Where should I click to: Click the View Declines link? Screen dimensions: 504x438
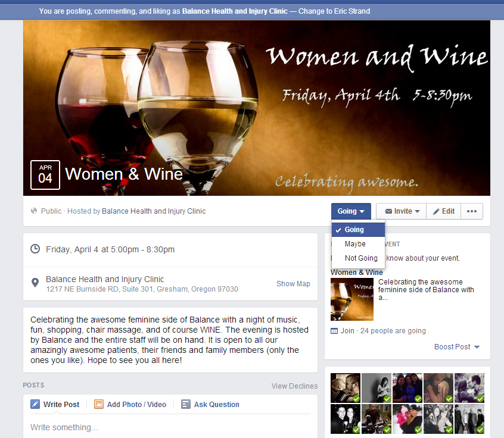coord(294,386)
